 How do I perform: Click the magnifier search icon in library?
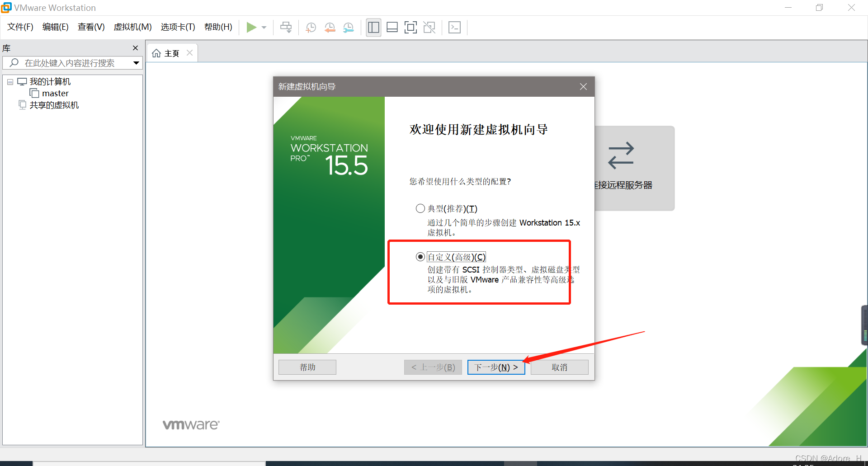coord(14,63)
